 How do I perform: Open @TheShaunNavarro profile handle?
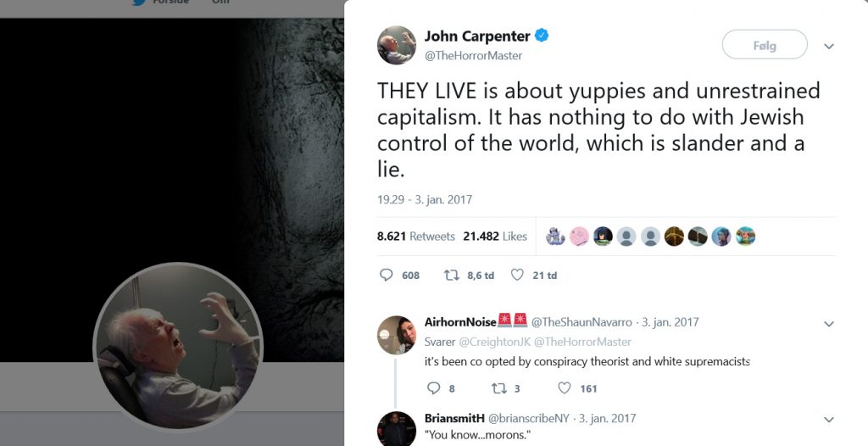tap(581, 322)
